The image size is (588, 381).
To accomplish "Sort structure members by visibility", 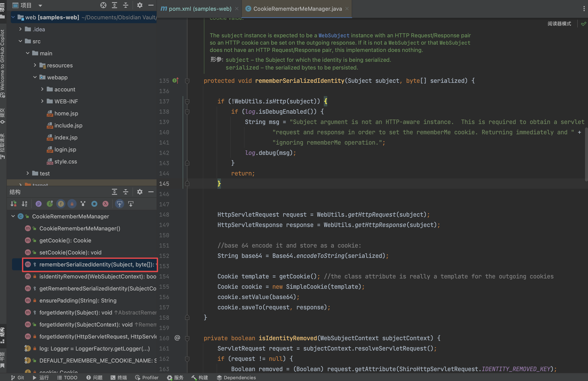I will click(x=13, y=204).
